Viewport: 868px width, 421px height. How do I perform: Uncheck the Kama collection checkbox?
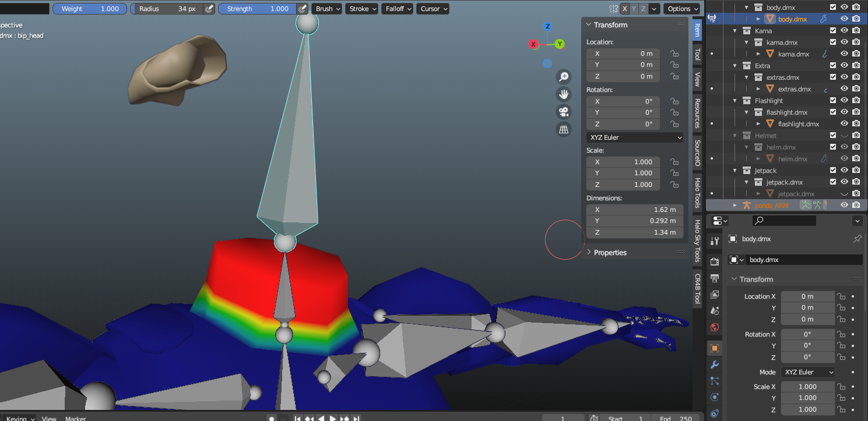pyautogui.click(x=833, y=30)
